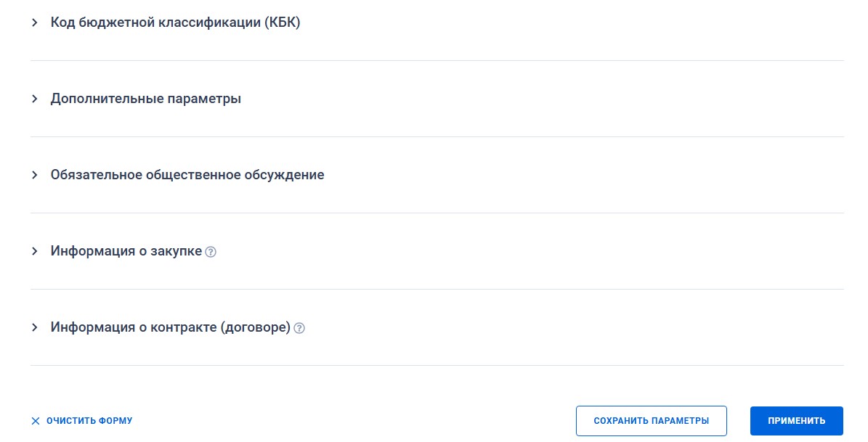Click the X icon beside Очистить форму
Screen dimensions: 868x442
(36, 421)
